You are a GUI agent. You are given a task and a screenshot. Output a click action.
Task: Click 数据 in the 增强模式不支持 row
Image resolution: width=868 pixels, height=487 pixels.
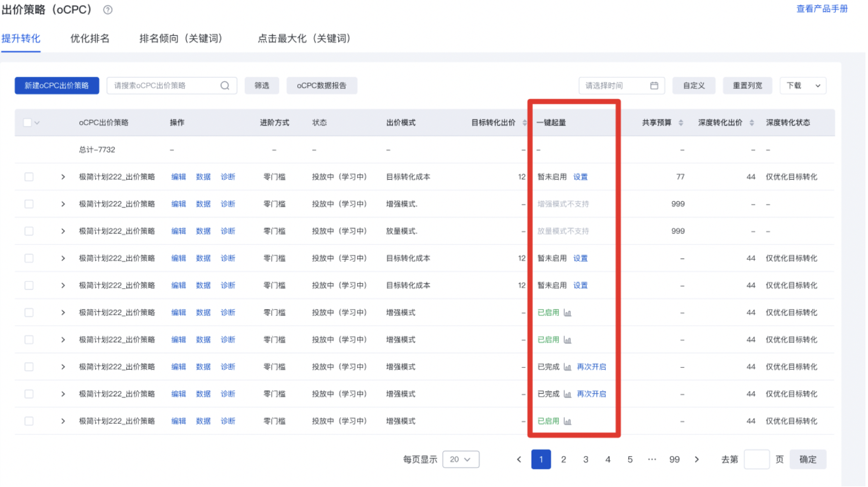point(203,204)
